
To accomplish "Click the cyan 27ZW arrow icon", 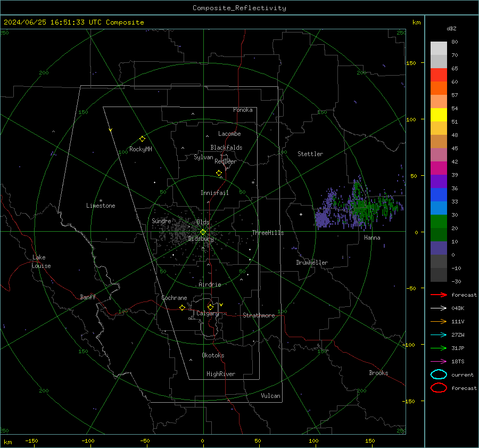I will pos(439,335).
